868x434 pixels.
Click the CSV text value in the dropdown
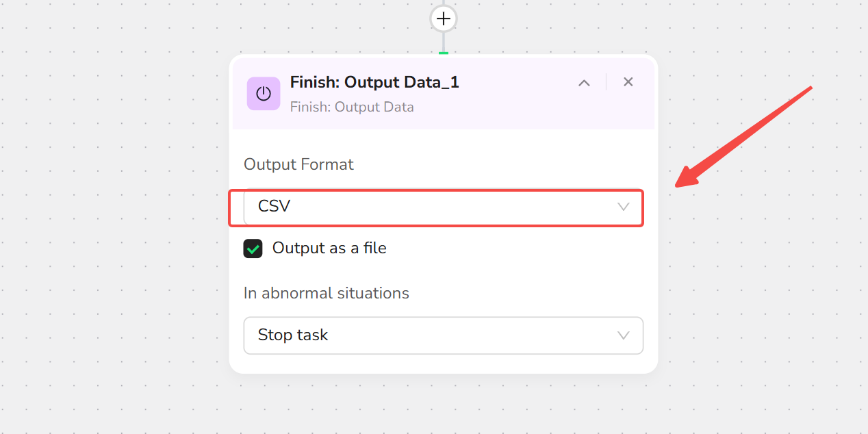[274, 206]
